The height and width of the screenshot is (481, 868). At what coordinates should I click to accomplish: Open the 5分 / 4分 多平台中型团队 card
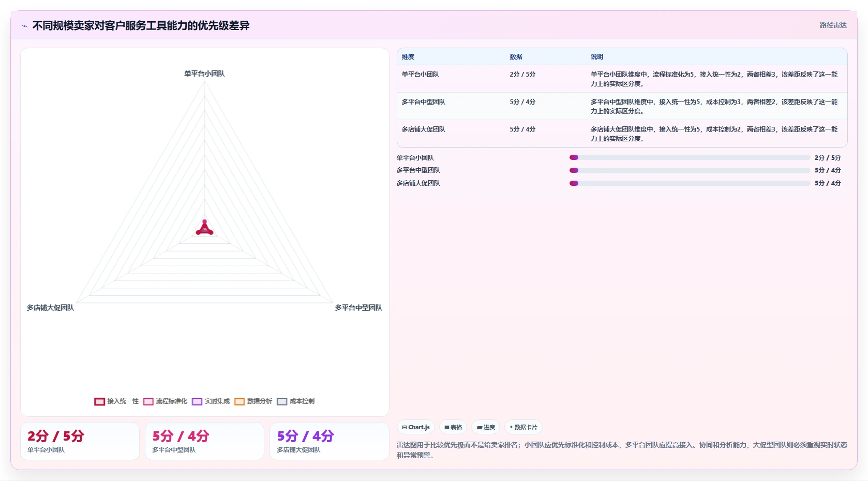(204, 441)
